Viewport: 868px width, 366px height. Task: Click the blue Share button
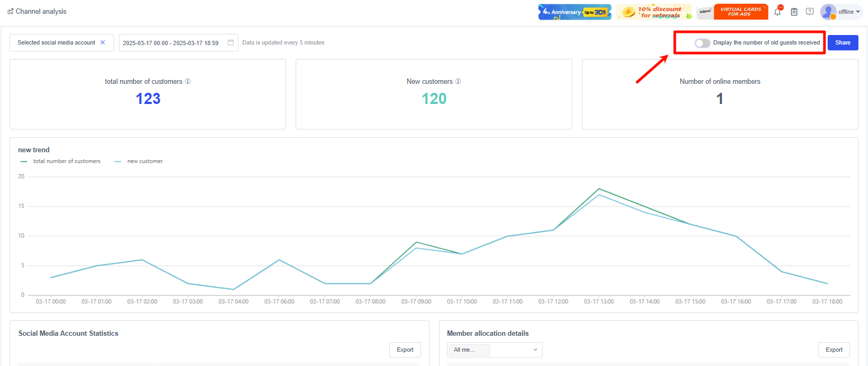click(843, 42)
